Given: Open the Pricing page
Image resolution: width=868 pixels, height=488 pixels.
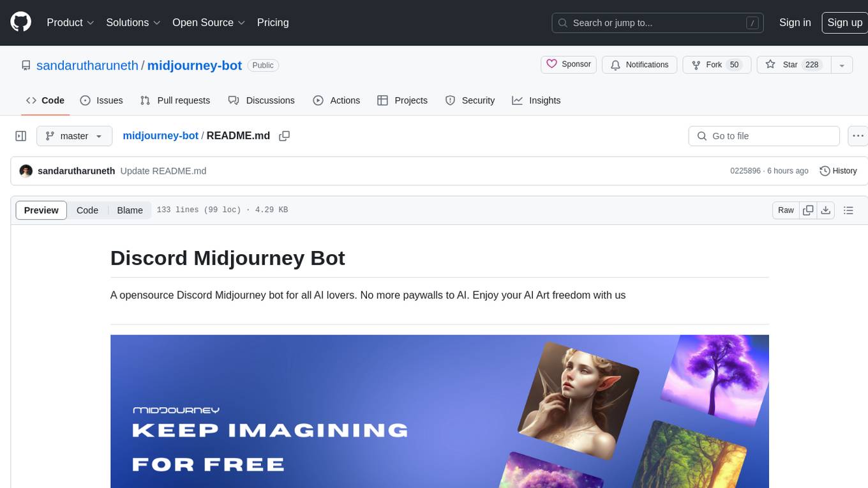Looking at the screenshot, I should [x=273, y=22].
